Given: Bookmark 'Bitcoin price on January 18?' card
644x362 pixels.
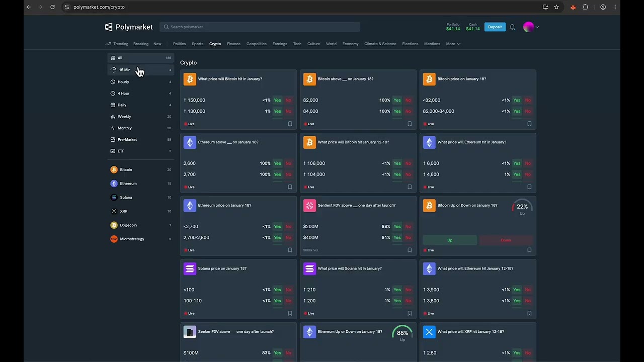Looking at the screenshot, I should point(529,124).
